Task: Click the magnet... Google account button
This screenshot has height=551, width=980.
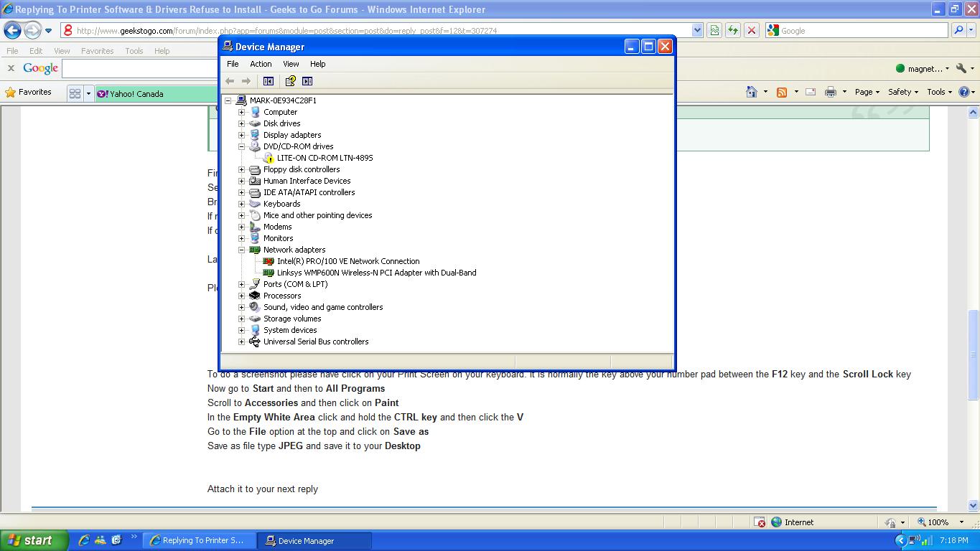Action: tap(923, 69)
